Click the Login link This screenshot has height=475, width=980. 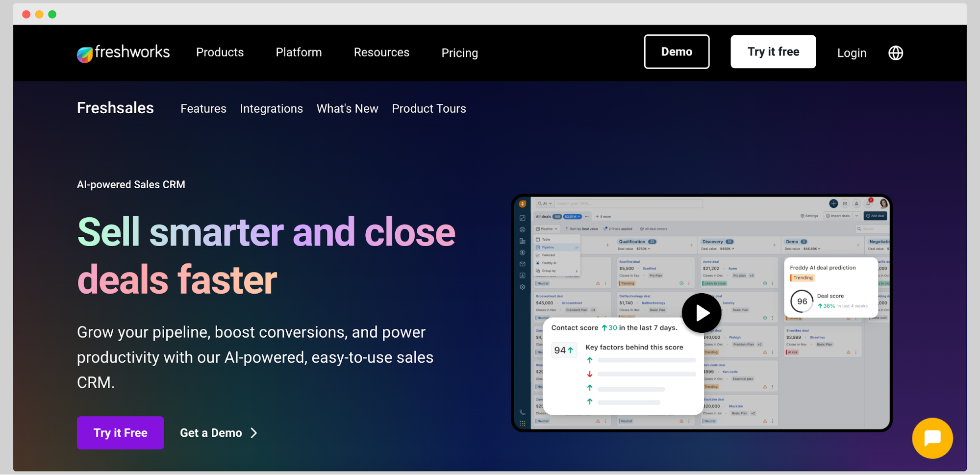[852, 53]
